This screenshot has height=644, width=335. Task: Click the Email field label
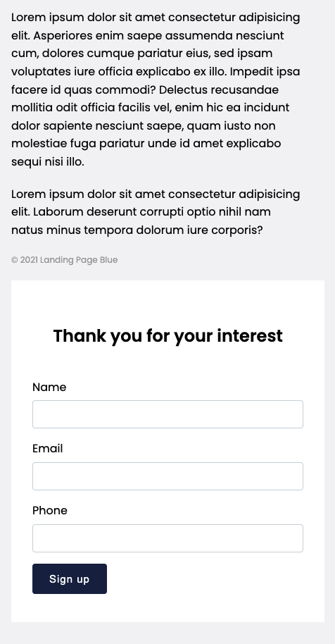(x=48, y=449)
